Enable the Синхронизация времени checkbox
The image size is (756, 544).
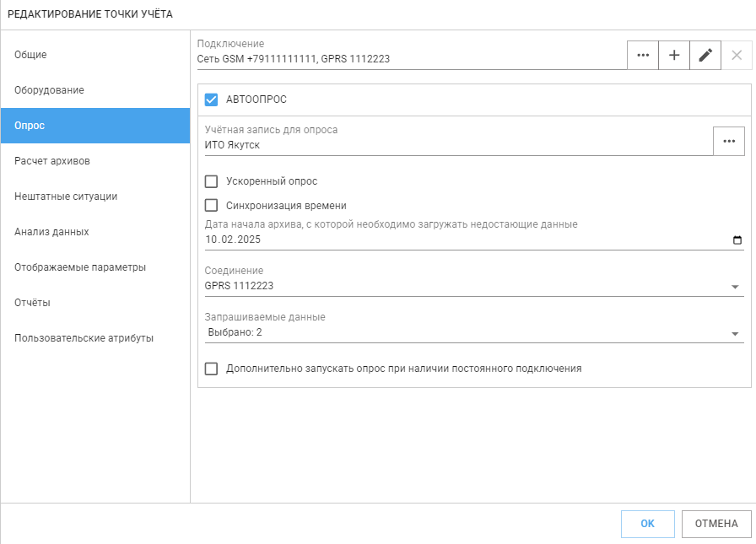(x=211, y=206)
